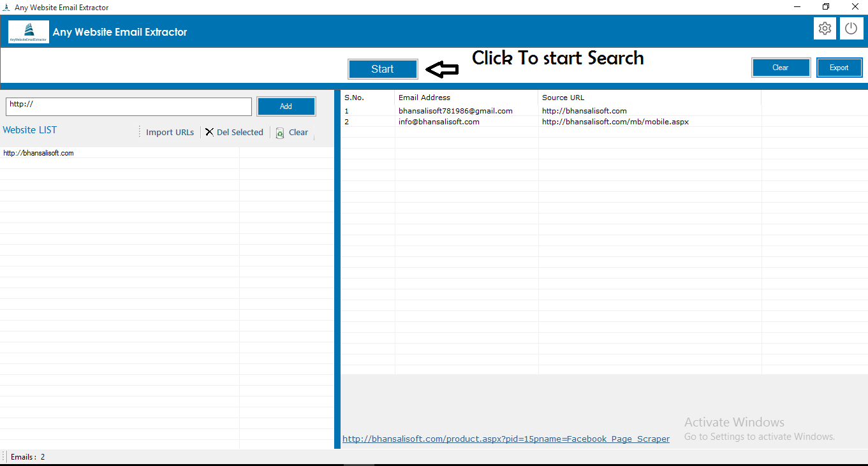868x466 pixels.
Task: Click the power icon to exit
Action: (851, 29)
